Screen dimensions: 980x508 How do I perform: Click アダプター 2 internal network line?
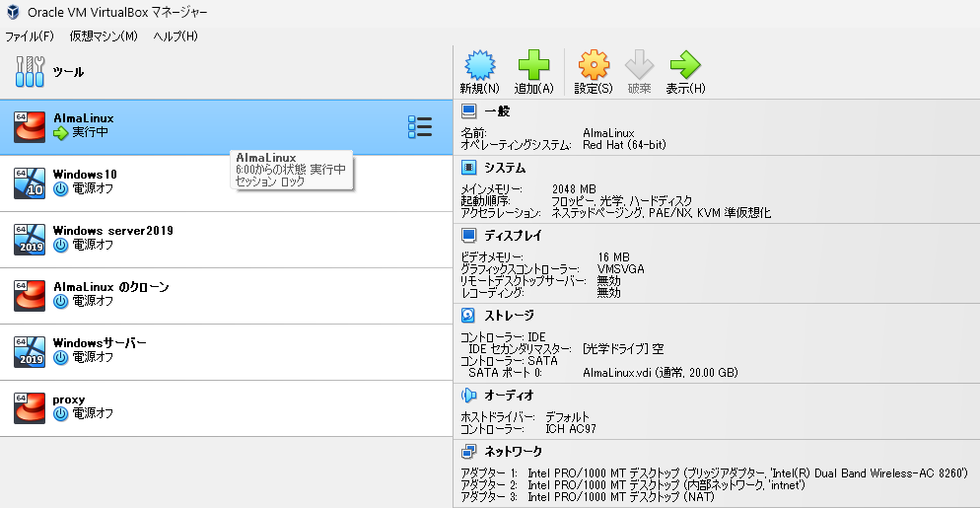pos(633,485)
